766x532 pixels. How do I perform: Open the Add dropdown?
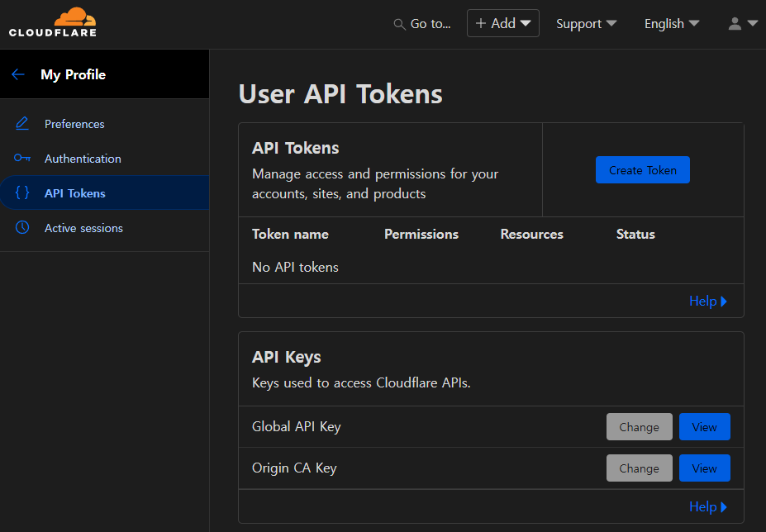[502, 23]
